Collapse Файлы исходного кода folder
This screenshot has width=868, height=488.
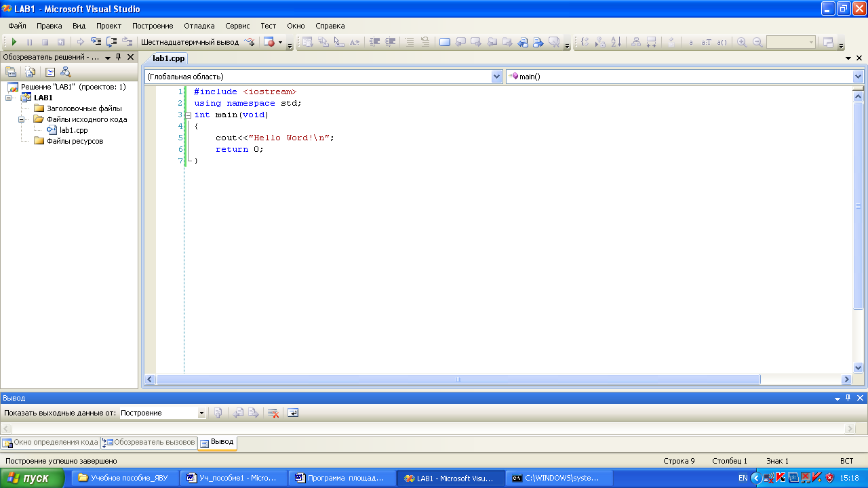click(x=21, y=119)
